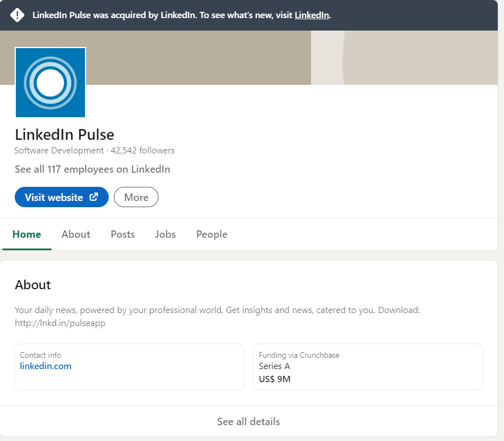Click the Series A funding text
The width and height of the screenshot is (504, 441).
(275, 366)
